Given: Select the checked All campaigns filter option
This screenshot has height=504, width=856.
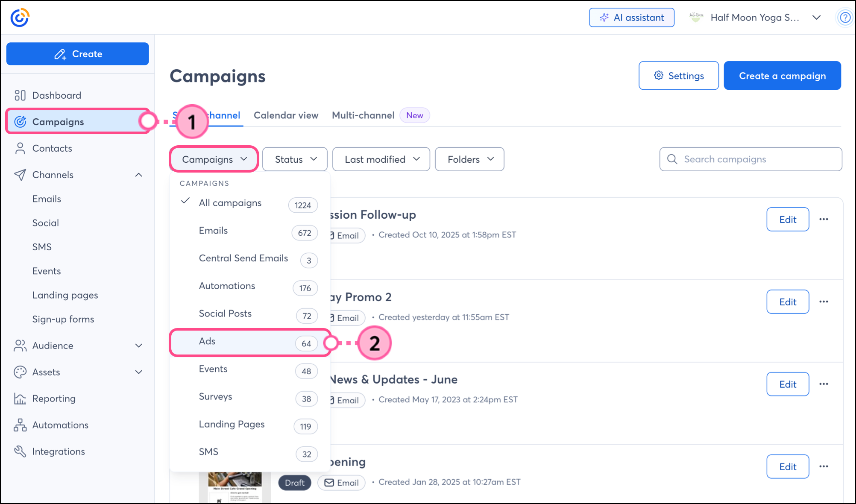Looking at the screenshot, I should point(230,203).
